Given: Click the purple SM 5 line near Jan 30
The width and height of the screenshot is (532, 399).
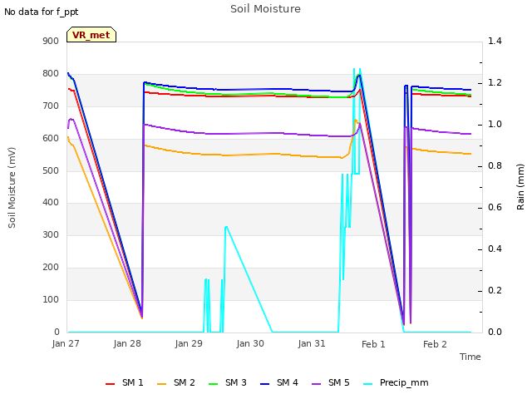Looking at the screenshot, I should (250, 133).
